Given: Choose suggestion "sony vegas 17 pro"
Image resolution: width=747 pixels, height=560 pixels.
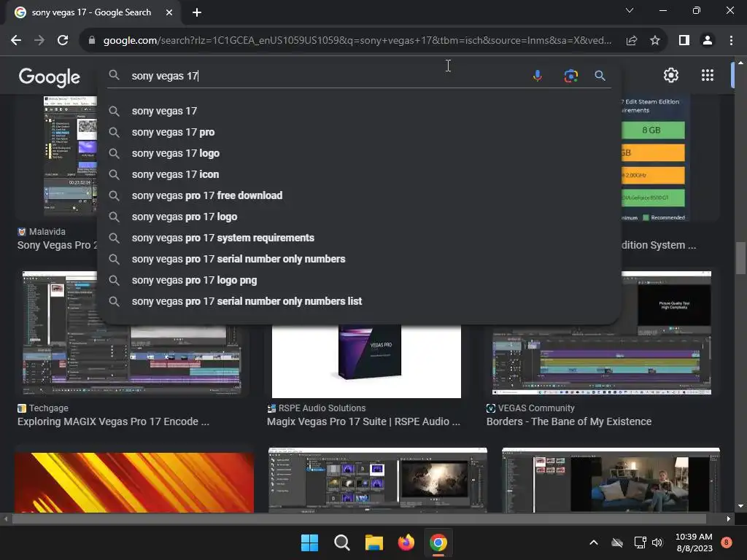Looking at the screenshot, I should (x=360, y=132).
